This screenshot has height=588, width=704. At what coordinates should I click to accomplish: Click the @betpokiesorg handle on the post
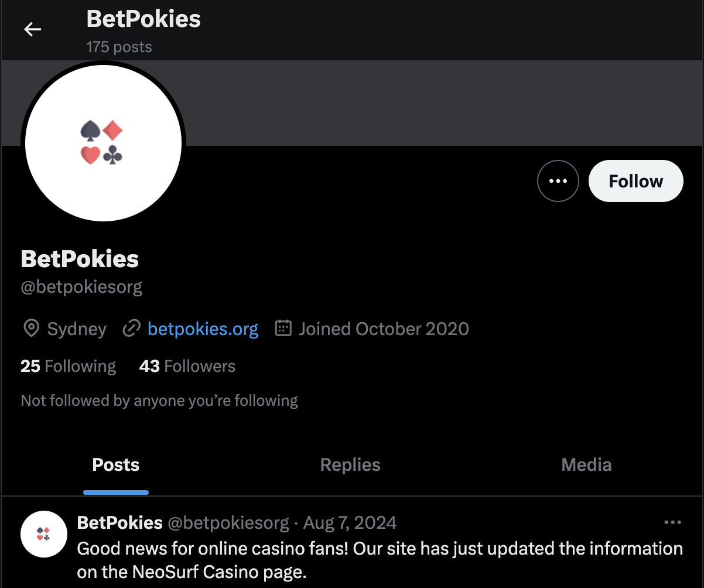pyautogui.click(x=228, y=522)
